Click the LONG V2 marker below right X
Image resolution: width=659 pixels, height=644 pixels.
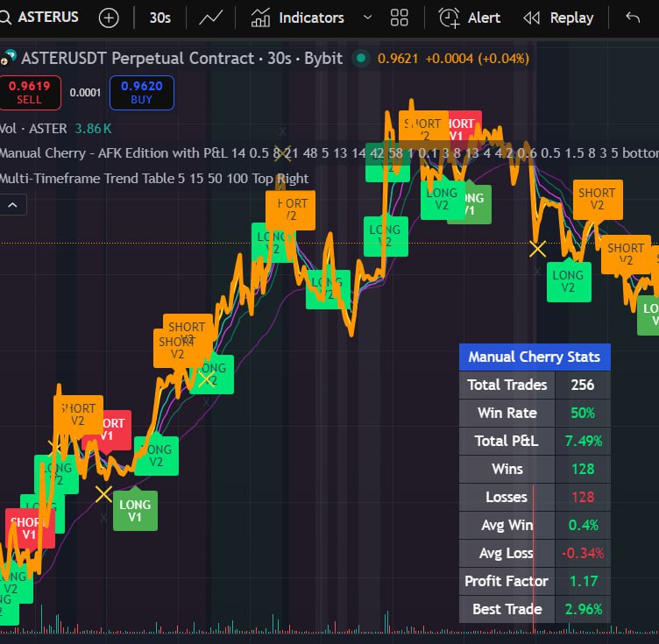click(569, 282)
